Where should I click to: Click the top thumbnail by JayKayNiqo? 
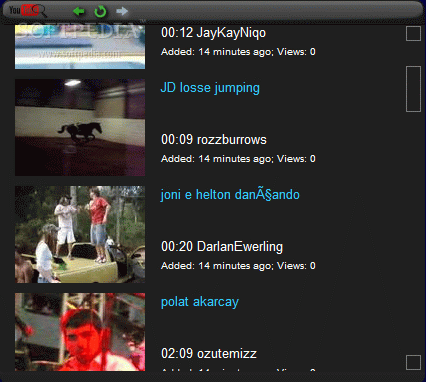click(80, 47)
